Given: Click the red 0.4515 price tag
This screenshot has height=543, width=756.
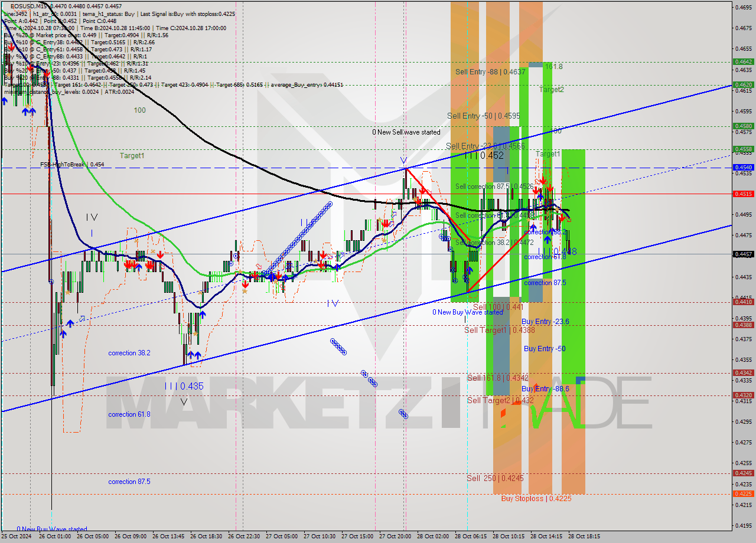Looking at the screenshot, I should point(743,194).
